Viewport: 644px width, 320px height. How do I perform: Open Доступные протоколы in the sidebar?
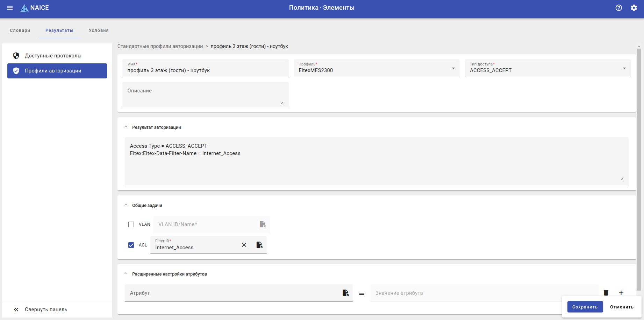pos(53,56)
